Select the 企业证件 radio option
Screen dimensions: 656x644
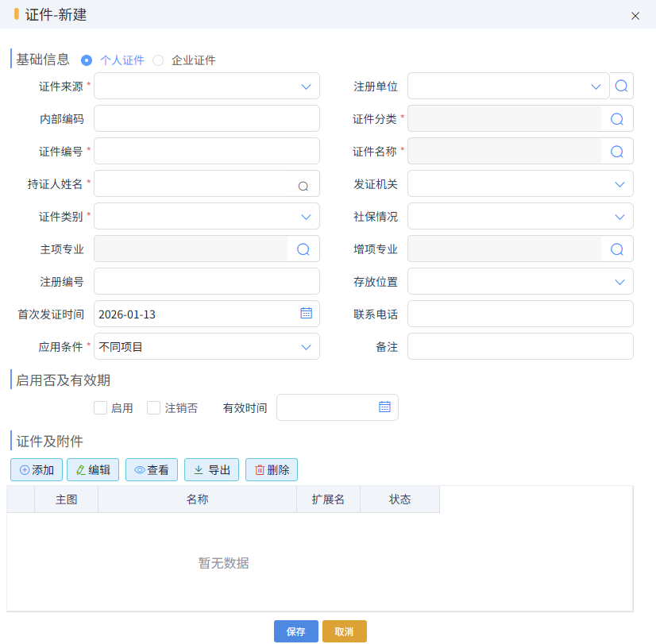(157, 60)
